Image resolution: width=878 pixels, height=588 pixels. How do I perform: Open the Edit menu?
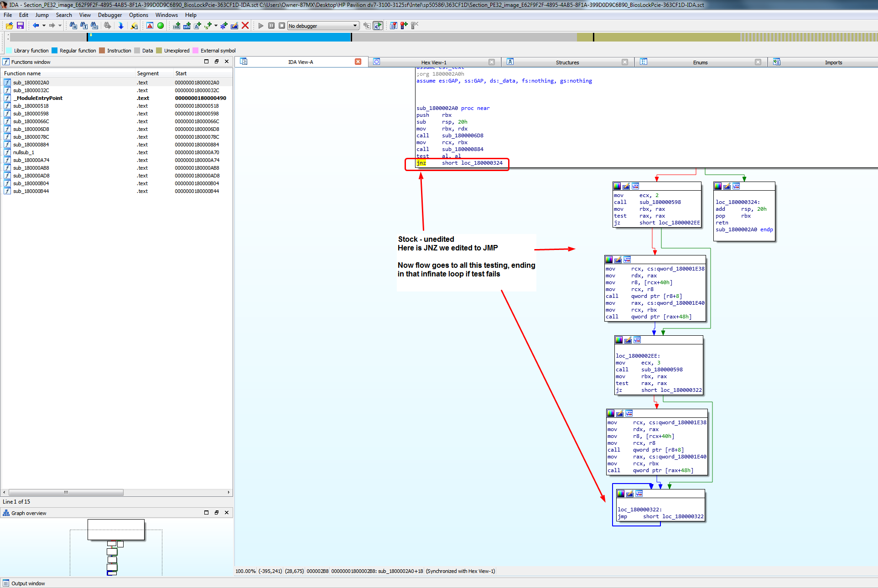pyautogui.click(x=24, y=15)
